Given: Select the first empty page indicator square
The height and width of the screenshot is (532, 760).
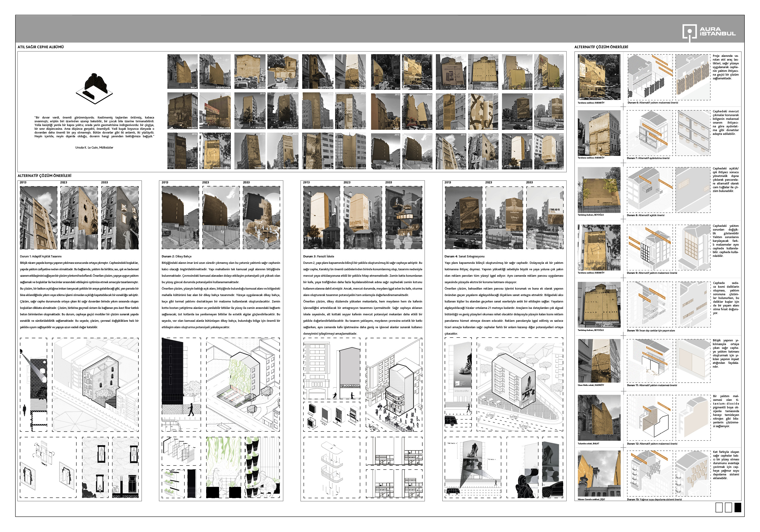Looking at the screenshot, I should click(719, 508).
